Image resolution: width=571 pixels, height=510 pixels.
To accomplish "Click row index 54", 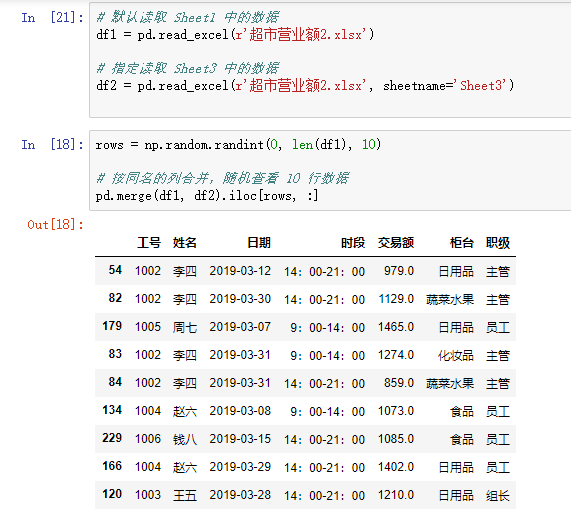I will point(115,270).
